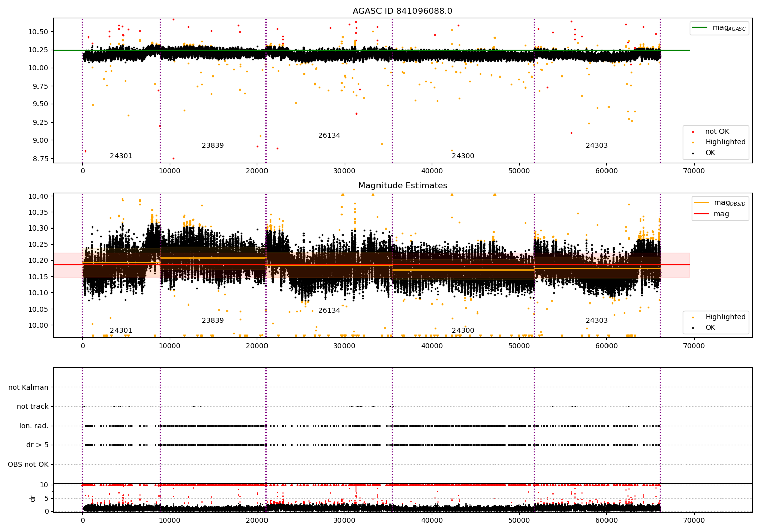Image resolution: width=760 pixels, height=532 pixels.
Task: Click the 70000 x-axis tick of bottom plot
Action: pos(694,521)
